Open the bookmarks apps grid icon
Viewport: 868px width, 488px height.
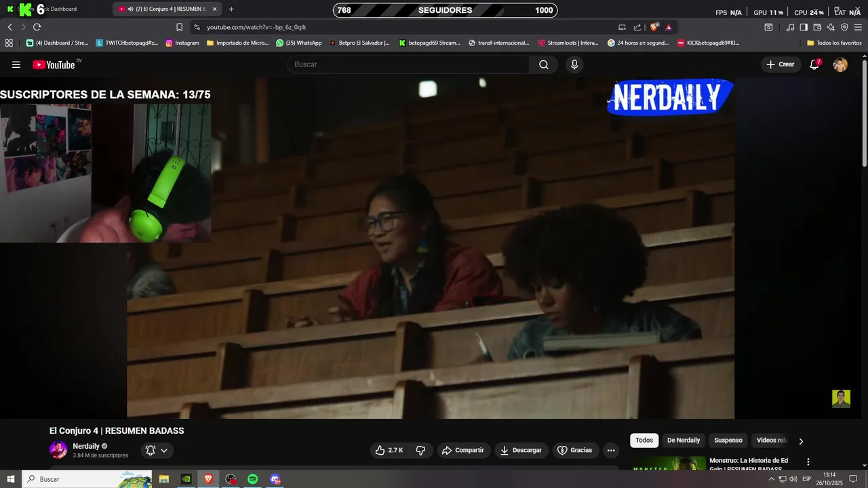pyautogui.click(x=9, y=43)
